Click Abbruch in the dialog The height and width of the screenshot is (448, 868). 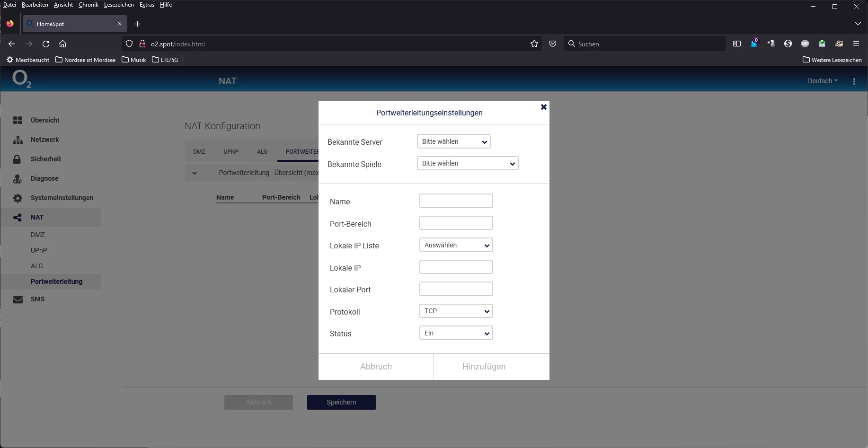coord(376,367)
